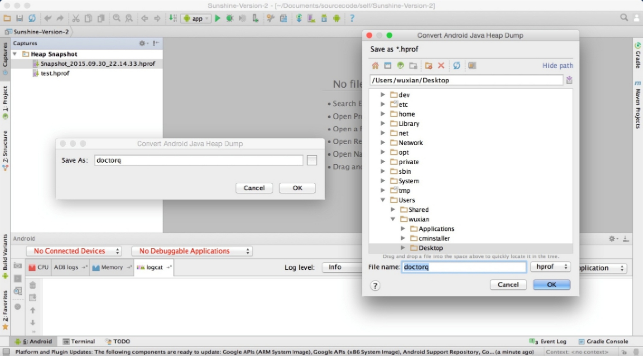Click Cancel in file chooser dialog

click(508, 285)
